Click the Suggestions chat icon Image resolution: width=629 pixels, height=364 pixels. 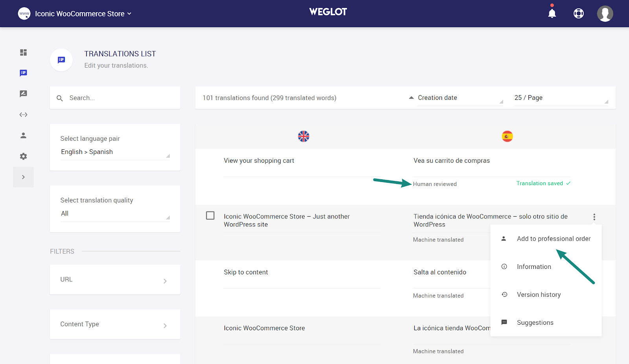point(504,322)
